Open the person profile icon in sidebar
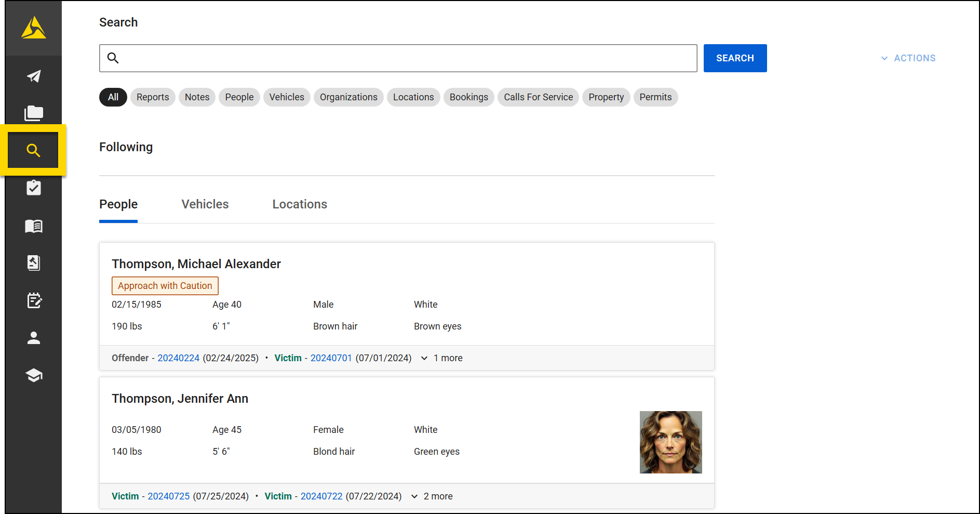The image size is (980, 514). coord(33,338)
